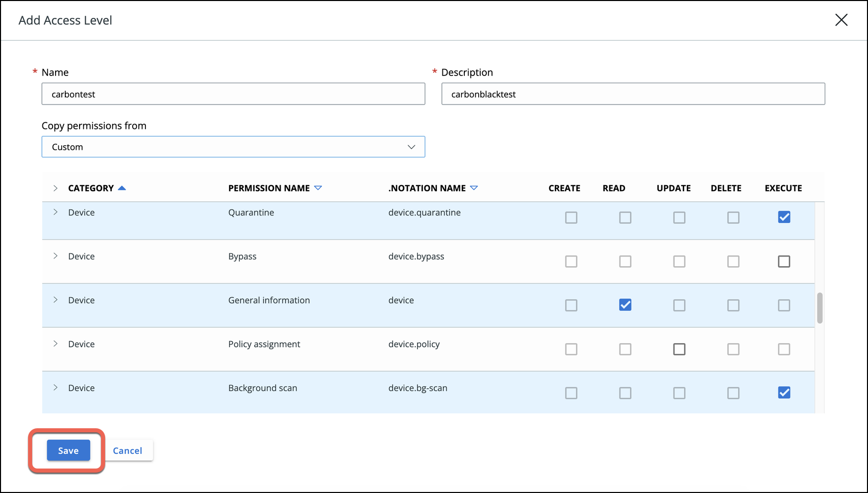Expand the Quarantine device row
Viewport: 868px width, 493px height.
[55, 212]
